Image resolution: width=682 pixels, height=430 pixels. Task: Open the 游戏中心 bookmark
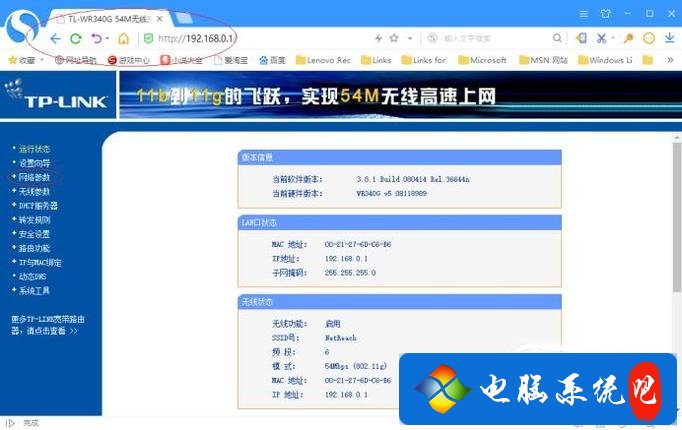click(129, 60)
